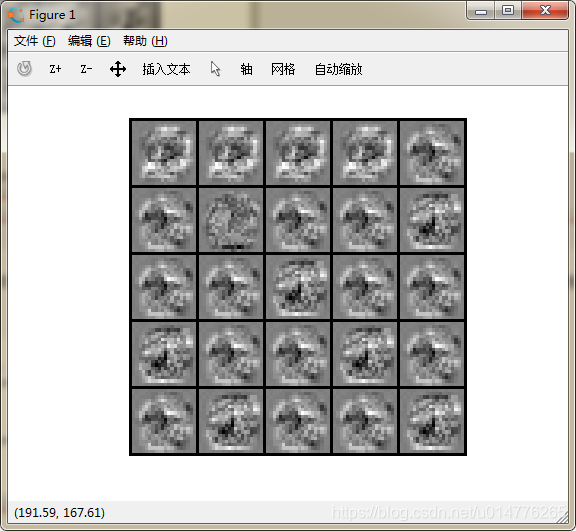The image size is (576, 531).
Task: Open the 帮助 (H) menu
Action: coord(145,41)
